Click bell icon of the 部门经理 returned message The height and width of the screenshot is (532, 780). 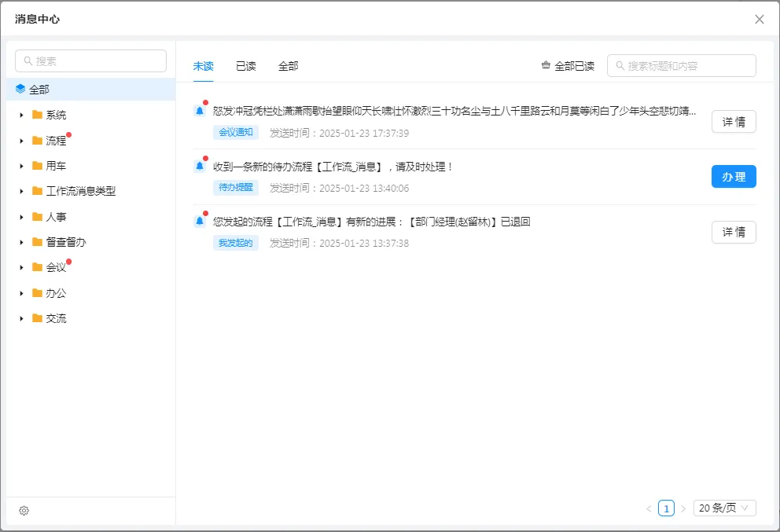tap(200, 222)
